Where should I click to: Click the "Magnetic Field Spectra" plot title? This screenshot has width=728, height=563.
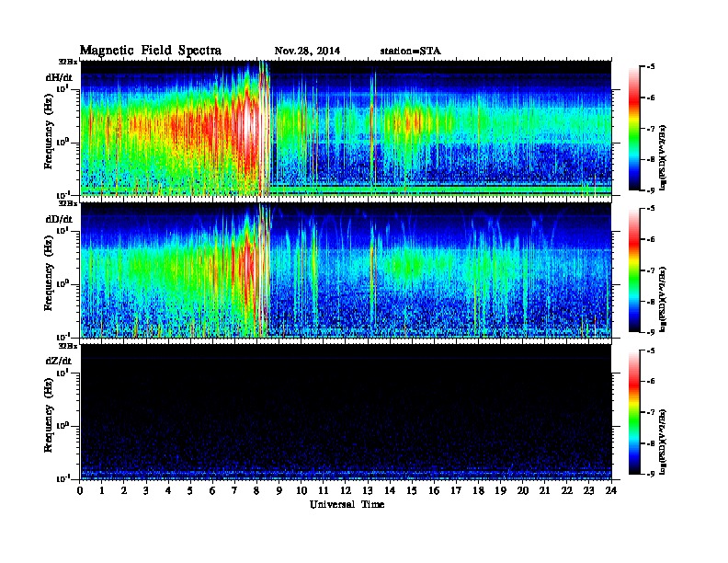(151, 51)
